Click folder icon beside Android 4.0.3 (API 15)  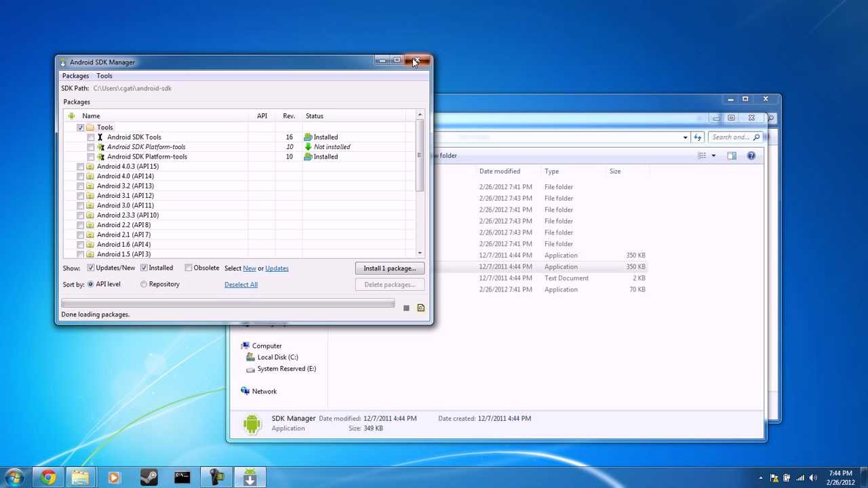coord(90,167)
